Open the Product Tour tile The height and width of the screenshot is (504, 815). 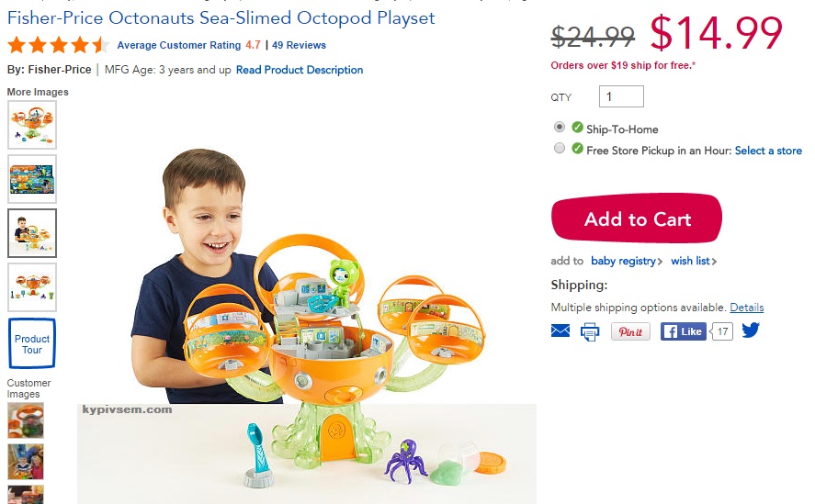click(x=32, y=343)
